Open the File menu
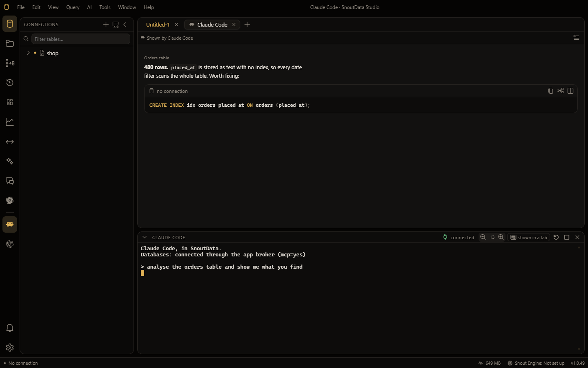 [x=21, y=7]
